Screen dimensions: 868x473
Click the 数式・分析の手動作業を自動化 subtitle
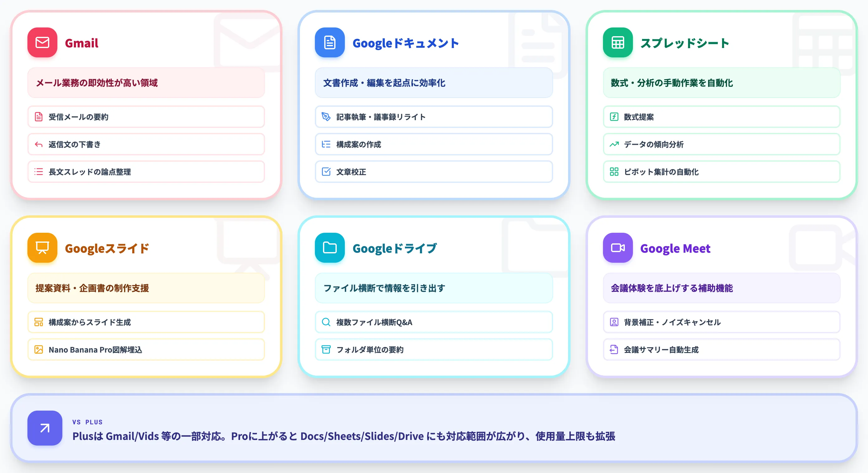(672, 83)
